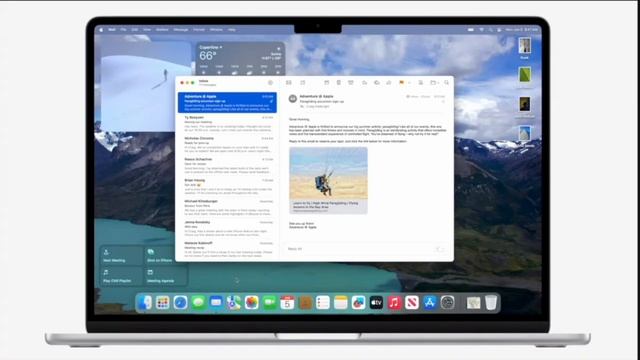The image size is (640, 360).
Task: Open Finder from the Dock
Action: (144, 302)
